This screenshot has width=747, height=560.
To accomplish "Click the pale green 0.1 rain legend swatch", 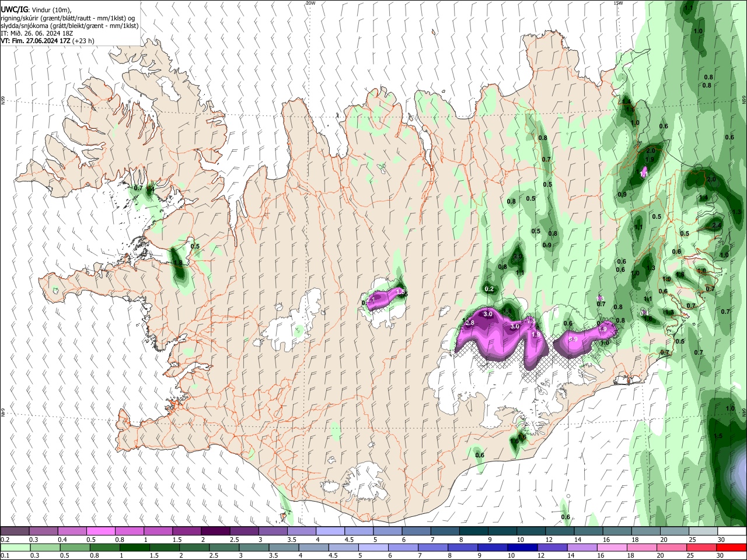I will coord(15,547).
